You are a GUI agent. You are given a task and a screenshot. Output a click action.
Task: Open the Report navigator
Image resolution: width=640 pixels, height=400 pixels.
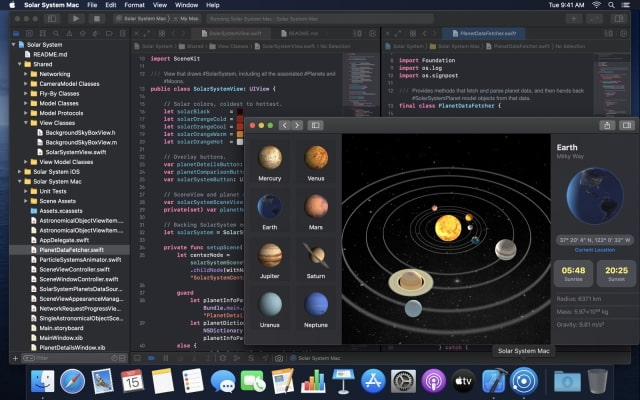(122, 33)
